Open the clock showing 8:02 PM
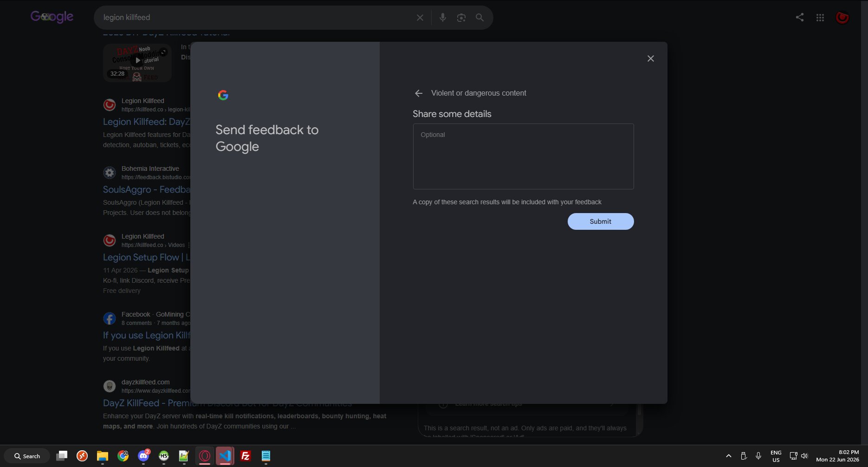 click(x=838, y=456)
